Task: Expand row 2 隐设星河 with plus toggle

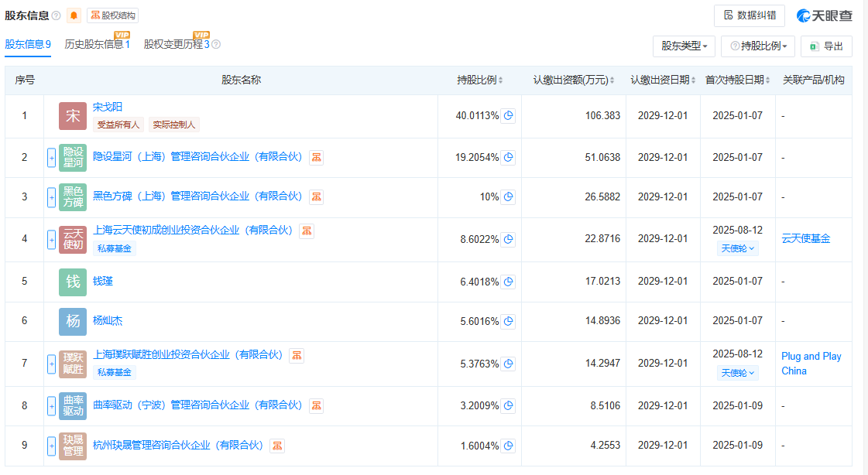Action: tap(51, 158)
